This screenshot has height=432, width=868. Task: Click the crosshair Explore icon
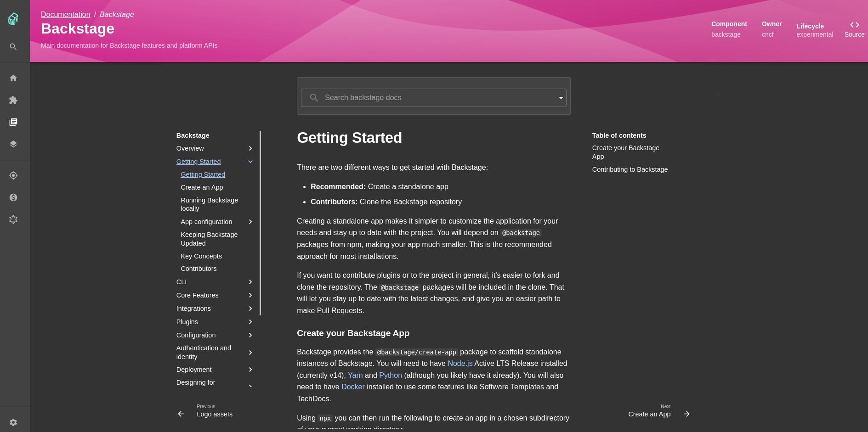tap(13, 175)
